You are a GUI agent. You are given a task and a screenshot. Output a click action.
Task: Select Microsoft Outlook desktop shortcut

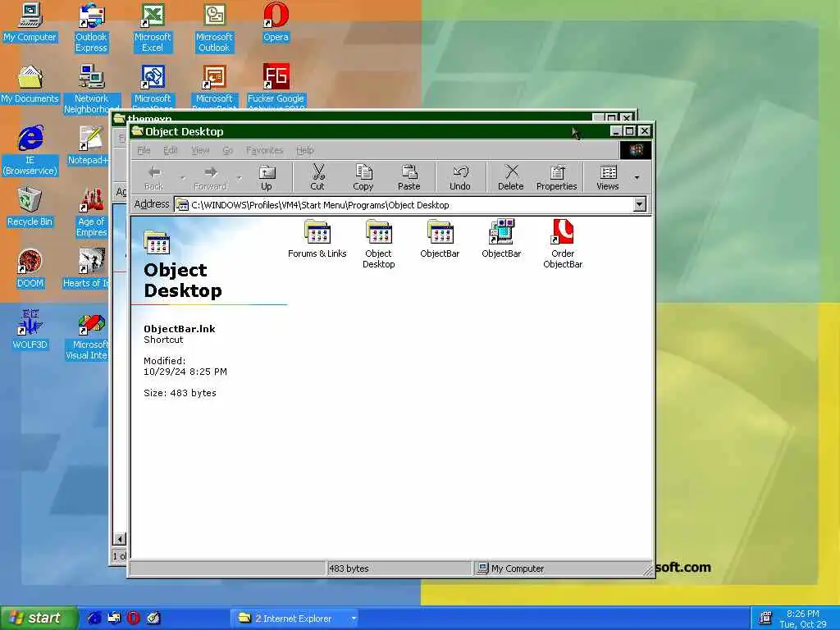click(214, 28)
